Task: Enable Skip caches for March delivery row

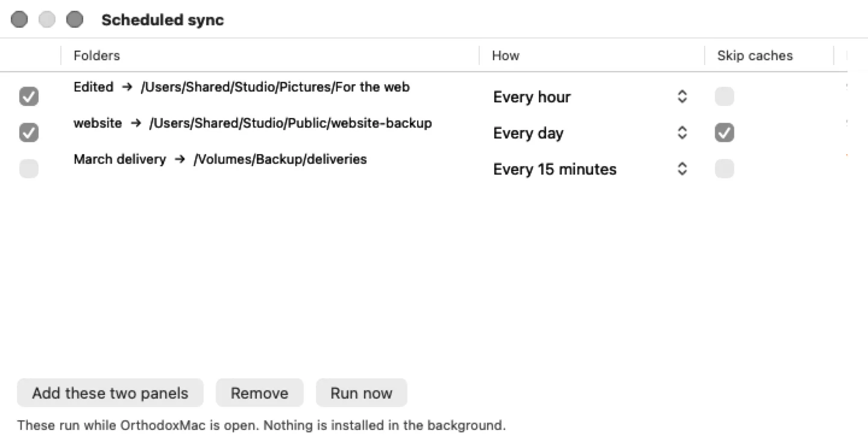Action: (725, 169)
